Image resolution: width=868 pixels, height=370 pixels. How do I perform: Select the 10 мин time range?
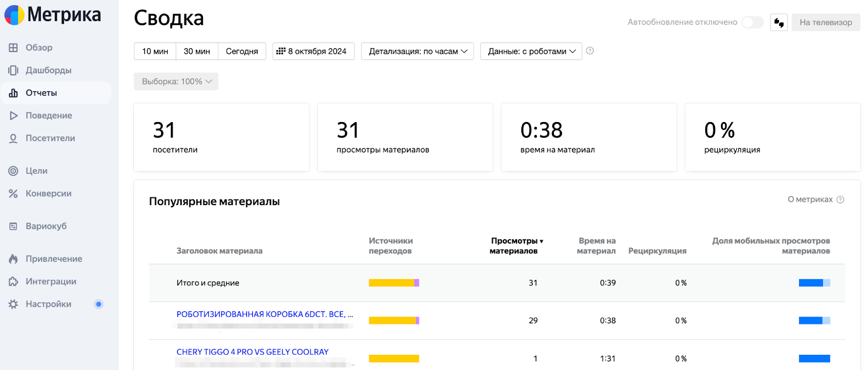pyautogui.click(x=155, y=52)
